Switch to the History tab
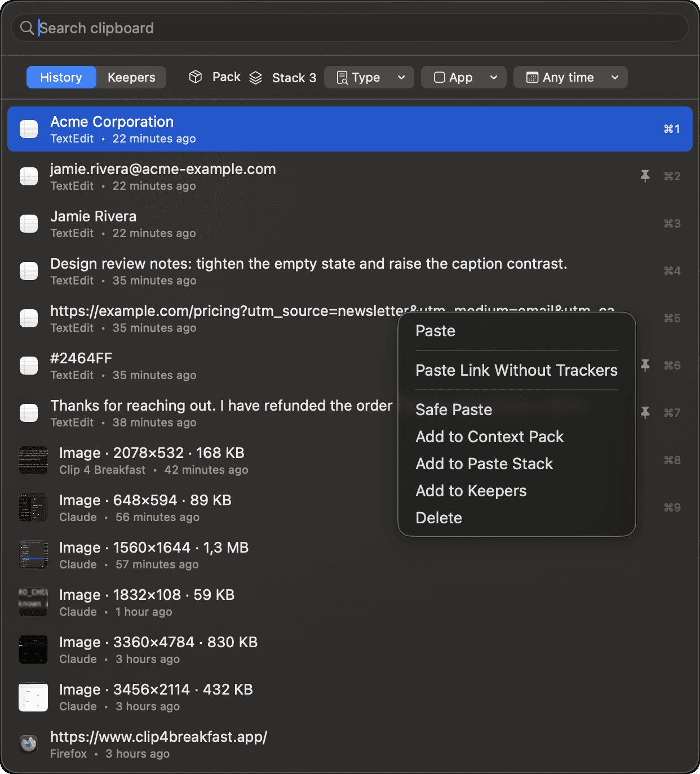 pos(61,77)
